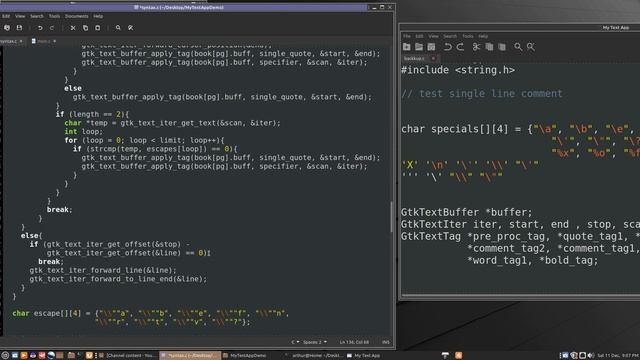The width and height of the screenshot is (640, 360).
Task: Click the #include <string.h> line in My Text App
Action: (458, 70)
